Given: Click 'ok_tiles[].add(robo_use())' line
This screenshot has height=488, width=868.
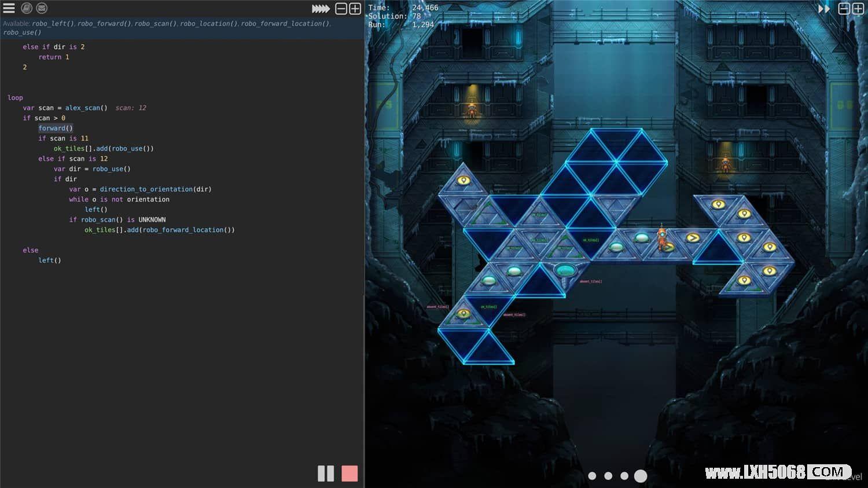Looking at the screenshot, I should tap(104, 149).
